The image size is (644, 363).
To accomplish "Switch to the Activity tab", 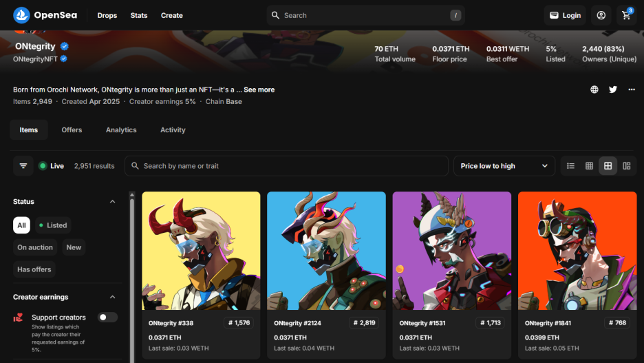I will pyautogui.click(x=173, y=130).
